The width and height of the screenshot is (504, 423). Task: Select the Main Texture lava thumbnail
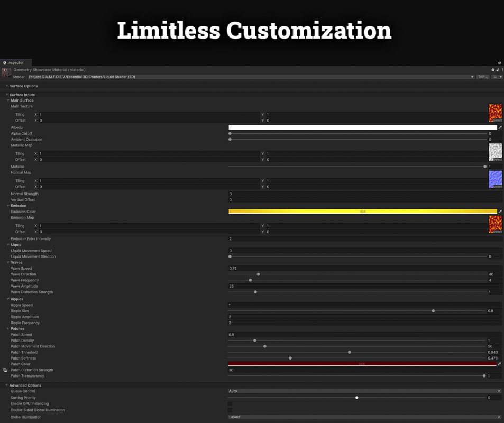point(496,113)
